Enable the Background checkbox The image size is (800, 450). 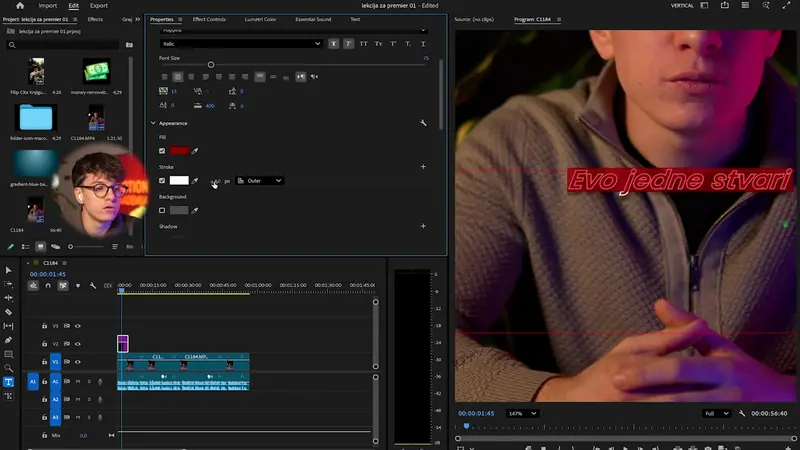tap(162, 210)
